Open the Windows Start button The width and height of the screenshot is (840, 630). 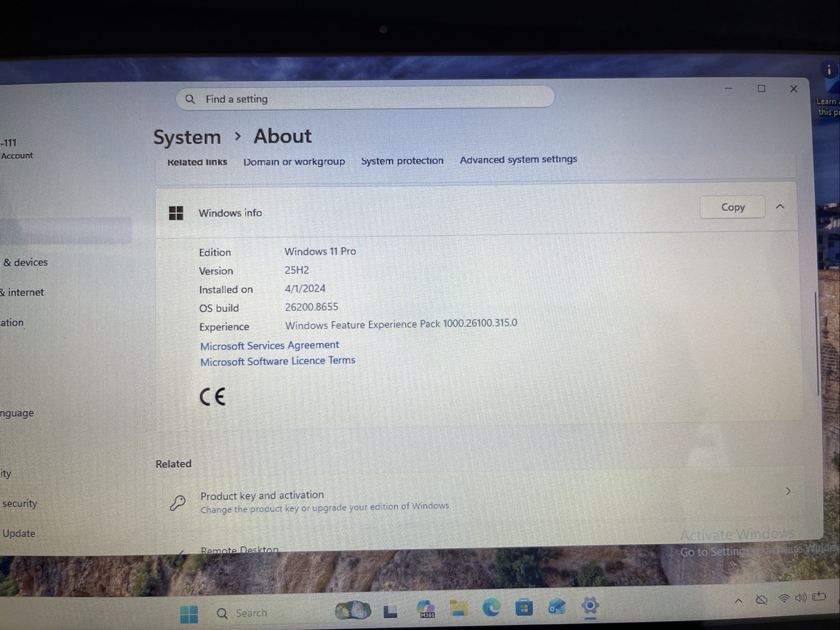189,614
